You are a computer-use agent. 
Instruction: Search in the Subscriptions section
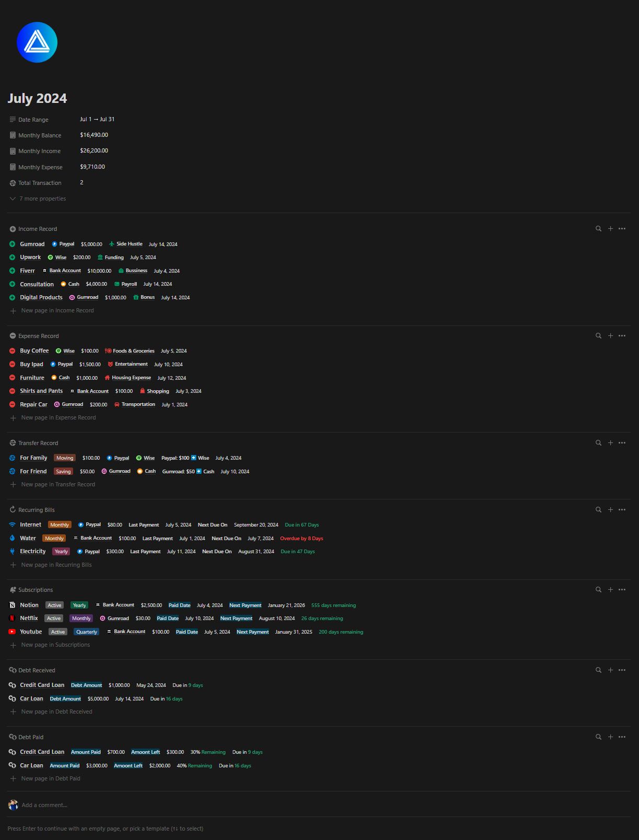click(x=598, y=590)
